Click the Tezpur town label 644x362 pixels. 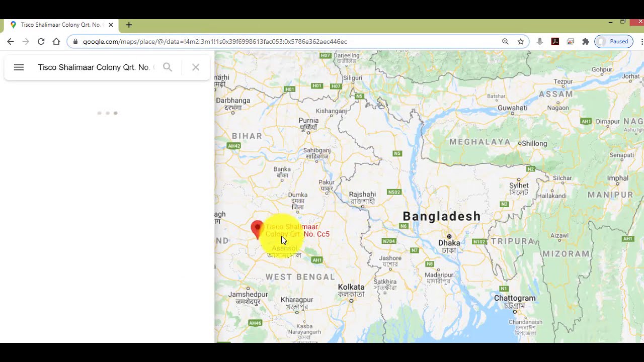(563, 81)
